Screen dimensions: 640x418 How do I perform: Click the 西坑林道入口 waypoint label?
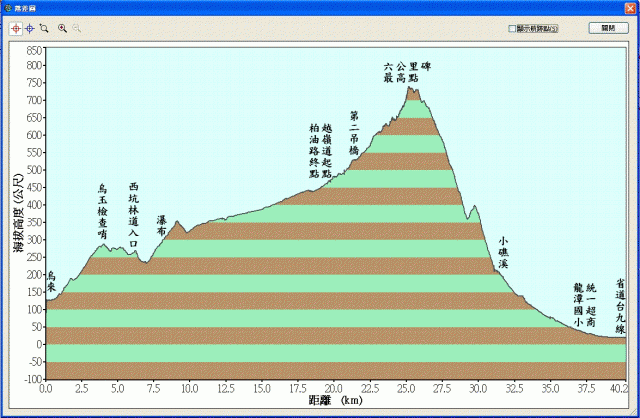(133, 215)
